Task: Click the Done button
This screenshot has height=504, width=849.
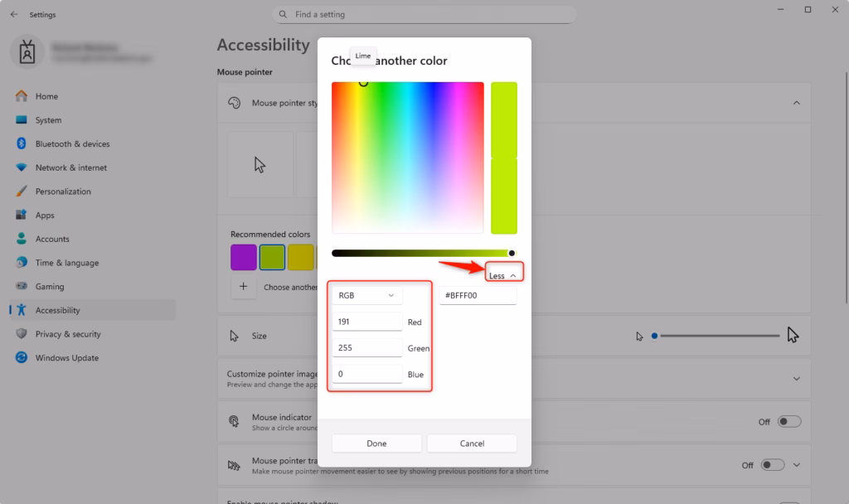Action: pyautogui.click(x=376, y=443)
